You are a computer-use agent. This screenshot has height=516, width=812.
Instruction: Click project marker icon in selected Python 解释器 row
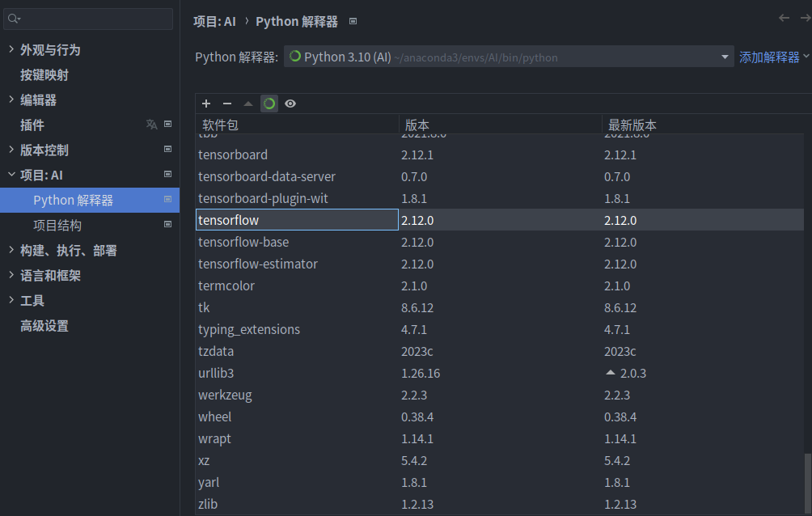pyautogui.click(x=167, y=199)
